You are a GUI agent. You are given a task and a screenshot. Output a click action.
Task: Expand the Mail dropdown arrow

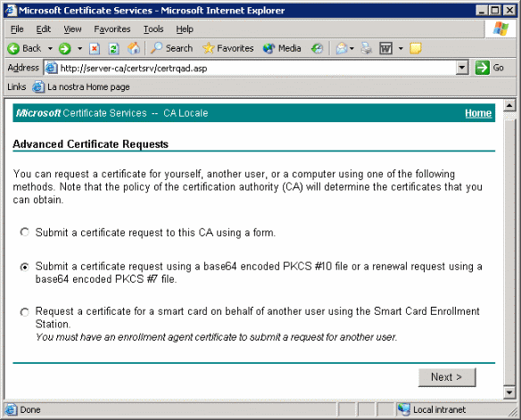pos(351,48)
